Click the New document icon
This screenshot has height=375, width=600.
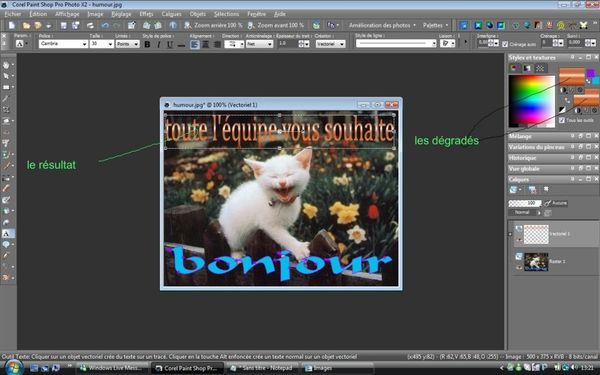(x=12, y=25)
